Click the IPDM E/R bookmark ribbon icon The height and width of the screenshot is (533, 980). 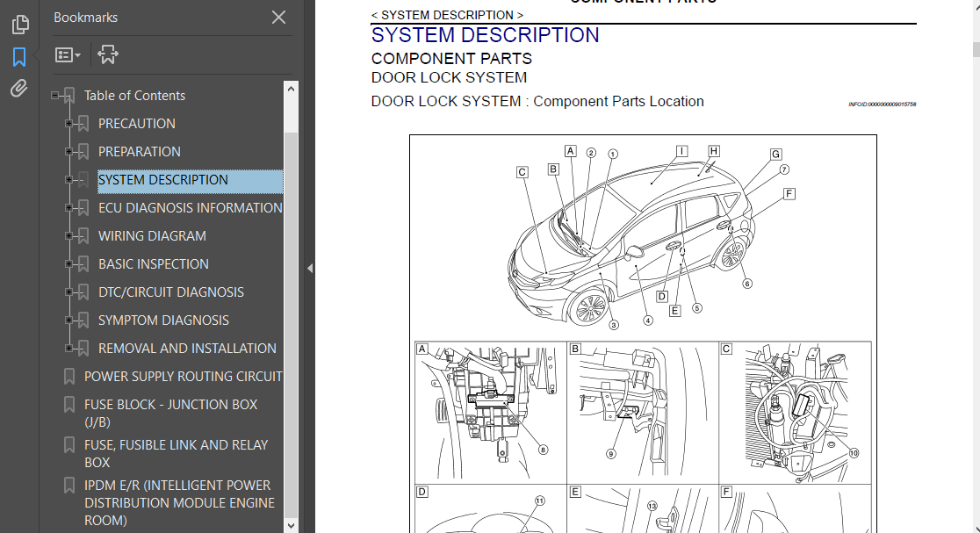pos(69,486)
